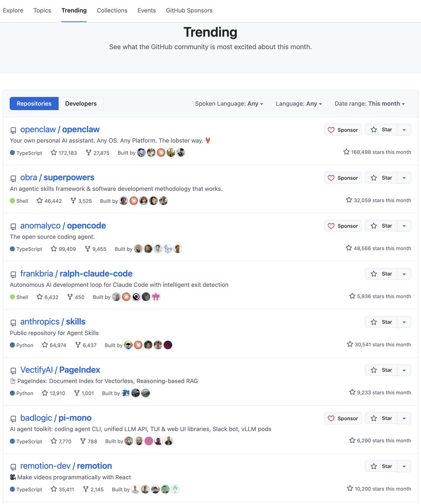Screen dimensions: 421x504
Task: Open the anthropics / skills link
Action: 53,322
